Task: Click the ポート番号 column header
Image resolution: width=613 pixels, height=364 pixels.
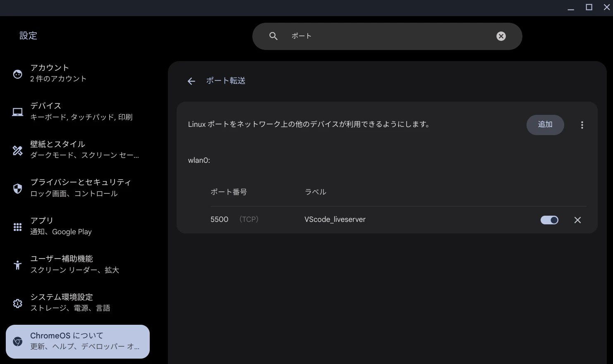Action: (x=229, y=192)
